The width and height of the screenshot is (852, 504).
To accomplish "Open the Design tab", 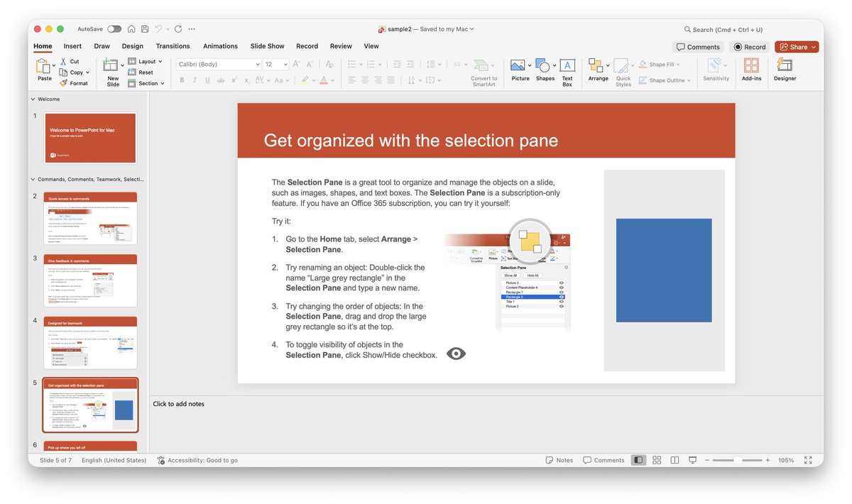I will (x=132, y=46).
